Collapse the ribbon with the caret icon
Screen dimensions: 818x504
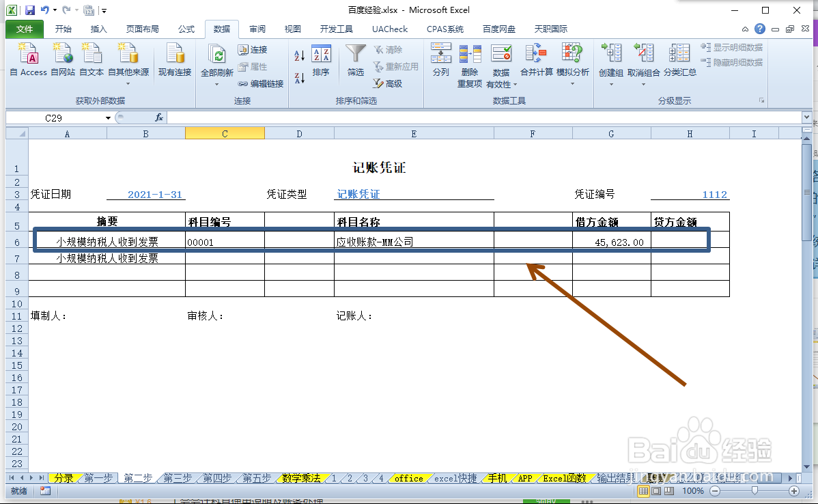(x=745, y=29)
